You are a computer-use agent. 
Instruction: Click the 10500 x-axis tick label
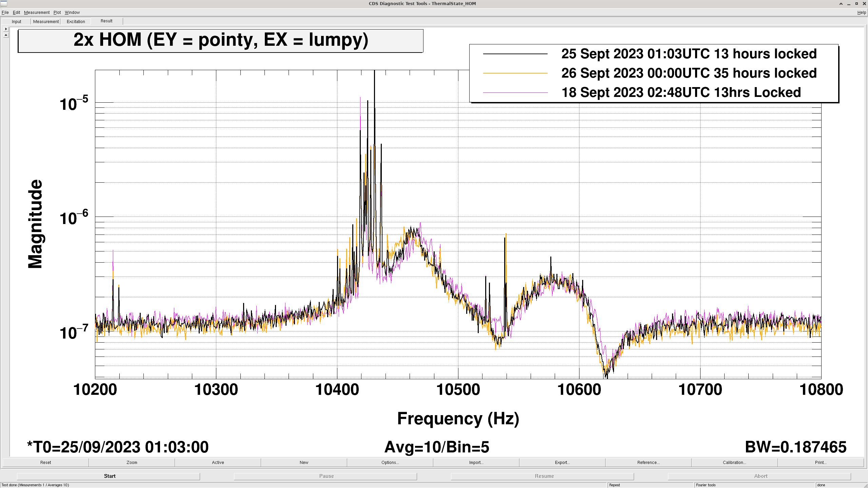pyautogui.click(x=458, y=390)
